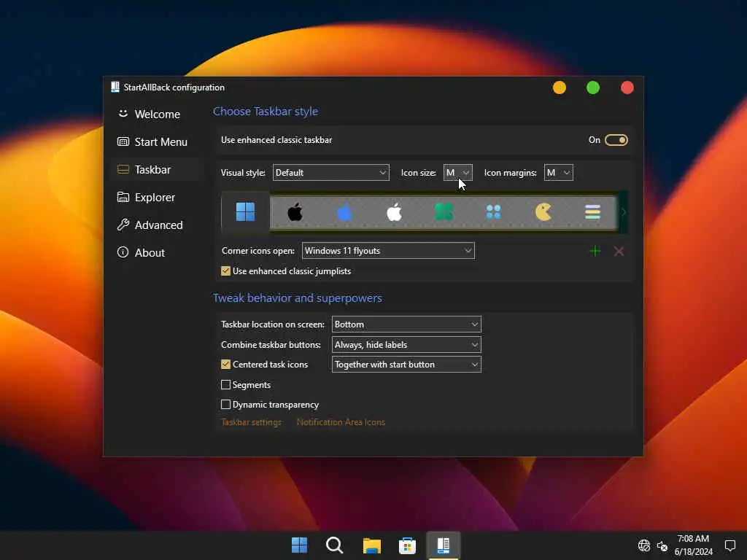Image resolution: width=747 pixels, height=560 pixels.
Task: Select the striped lines start button icon
Action: tap(592, 212)
